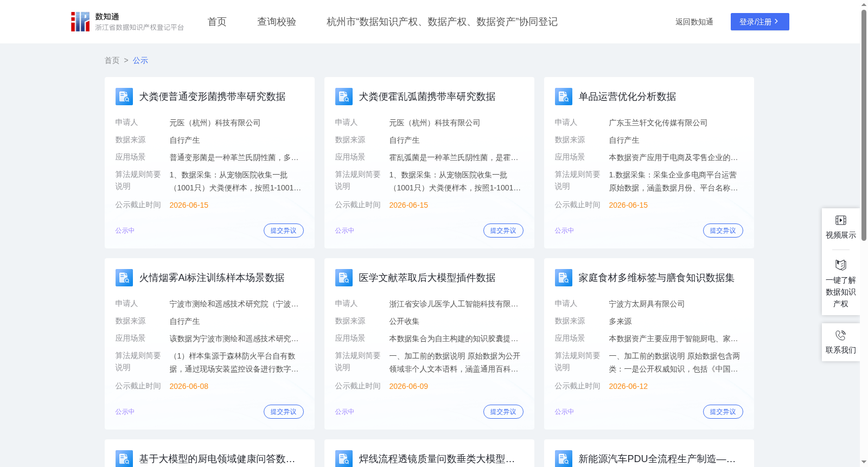Open title 火情烟雾Ai标注训练样本场景数据

pyautogui.click(x=212, y=278)
